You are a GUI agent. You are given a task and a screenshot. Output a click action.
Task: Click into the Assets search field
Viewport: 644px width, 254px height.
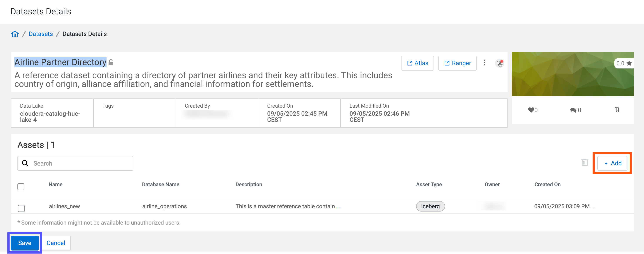[x=80, y=164]
